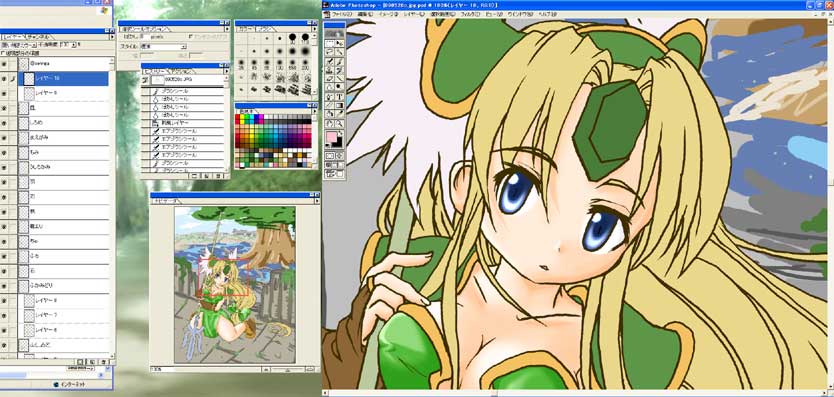Switch to the アクション tab
This screenshot has height=397, width=834.
(x=181, y=71)
